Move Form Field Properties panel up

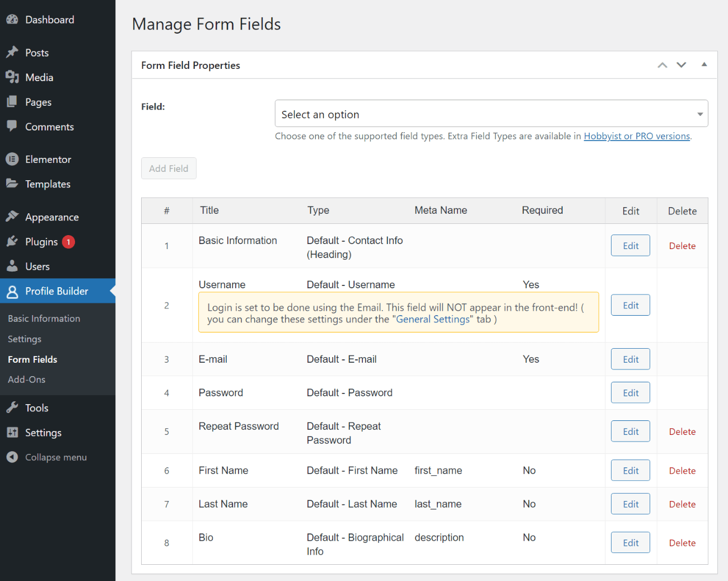(x=662, y=65)
